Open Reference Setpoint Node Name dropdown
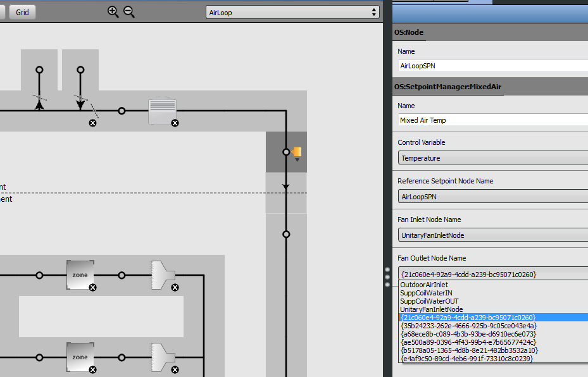The width and height of the screenshot is (588, 377). pos(493,196)
